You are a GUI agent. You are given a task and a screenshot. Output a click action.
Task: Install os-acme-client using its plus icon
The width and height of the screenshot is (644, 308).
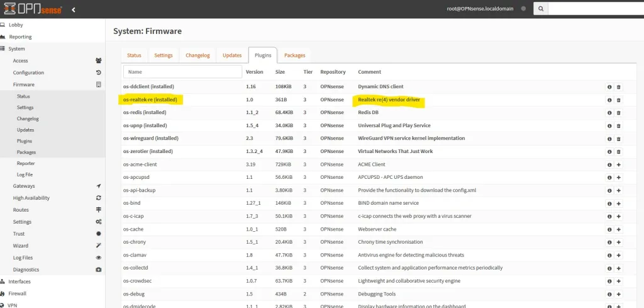(x=618, y=164)
